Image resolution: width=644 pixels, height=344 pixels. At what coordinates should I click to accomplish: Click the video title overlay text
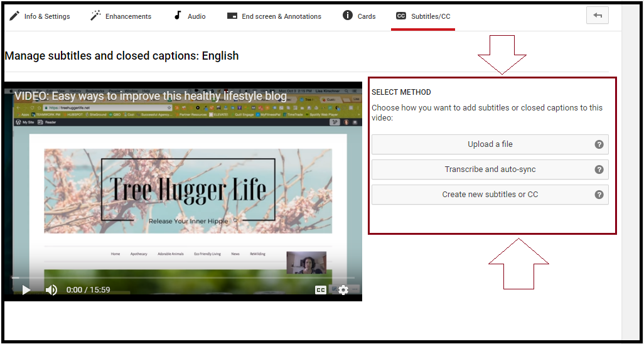[x=151, y=96]
